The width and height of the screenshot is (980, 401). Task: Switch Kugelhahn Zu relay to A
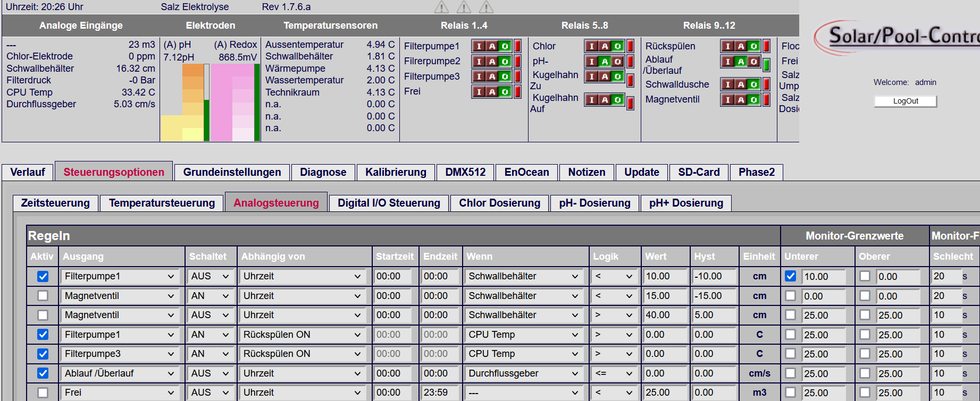point(605,76)
